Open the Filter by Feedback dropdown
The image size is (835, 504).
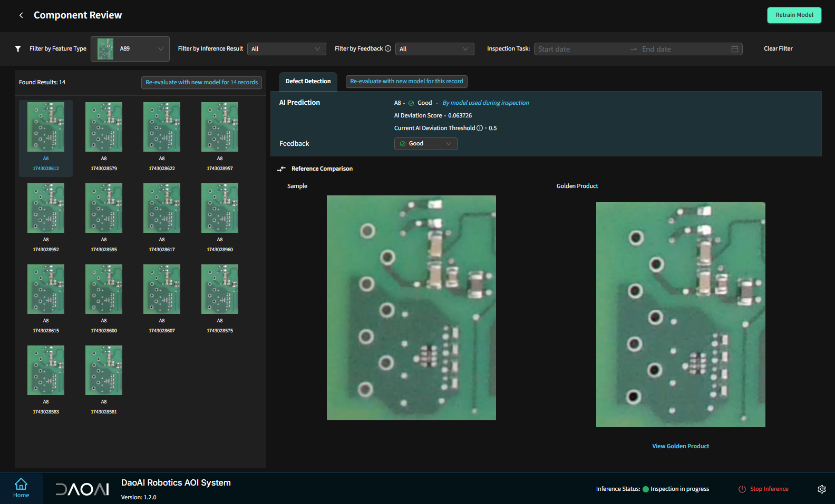click(434, 49)
